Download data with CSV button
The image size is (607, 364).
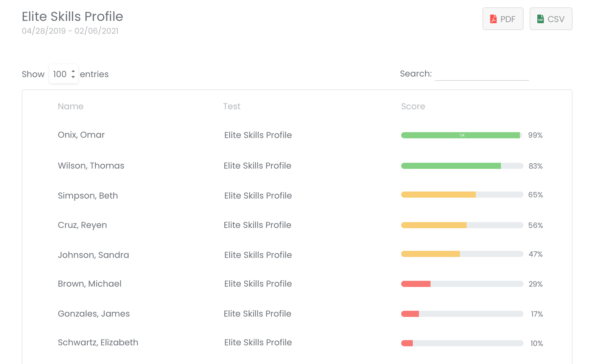coord(551,19)
